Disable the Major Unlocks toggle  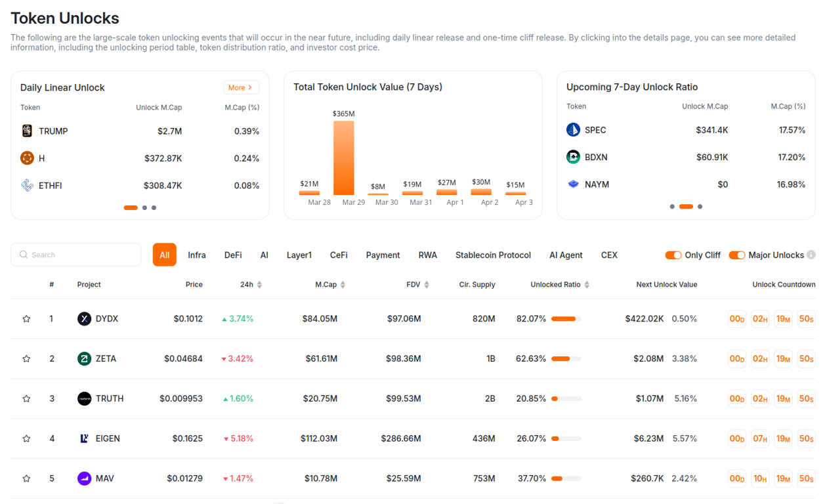pos(737,255)
